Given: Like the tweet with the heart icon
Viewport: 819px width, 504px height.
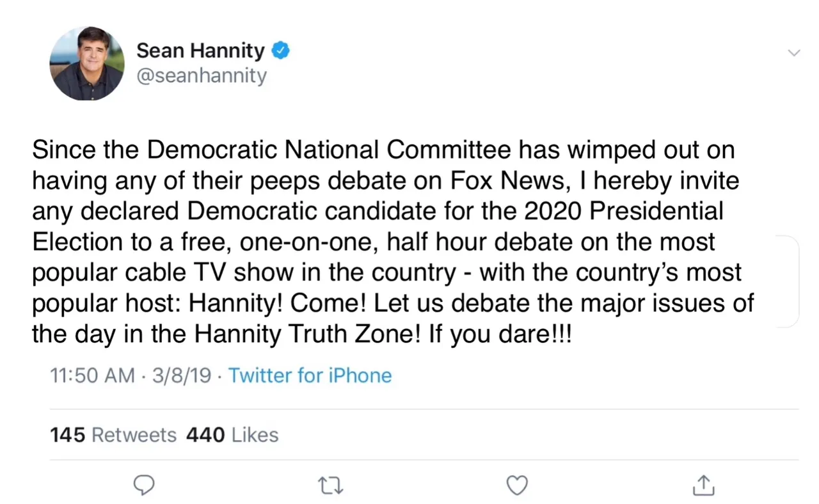Looking at the screenshot, I should pos(517,487).
